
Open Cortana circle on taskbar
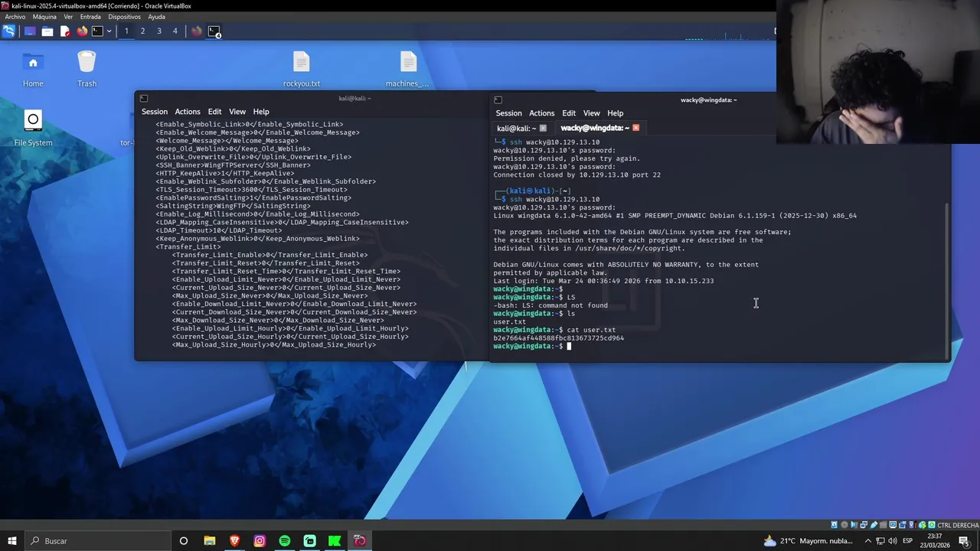pos(184,541)
